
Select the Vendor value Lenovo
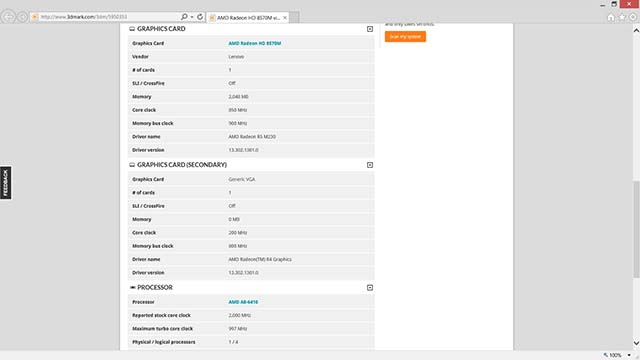click(x=236, y=57)
